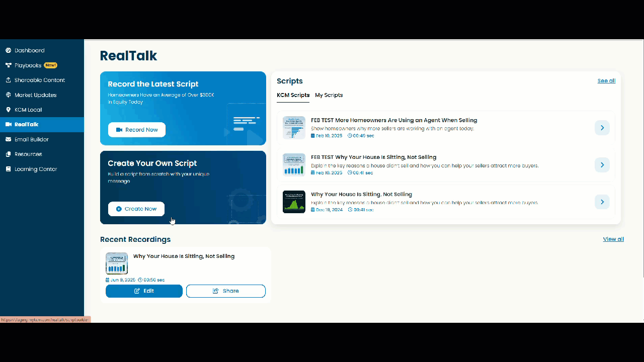Click the Resources icon in sidebar
Viewport: 644px width, 362px height.
(x=8, y=154)
